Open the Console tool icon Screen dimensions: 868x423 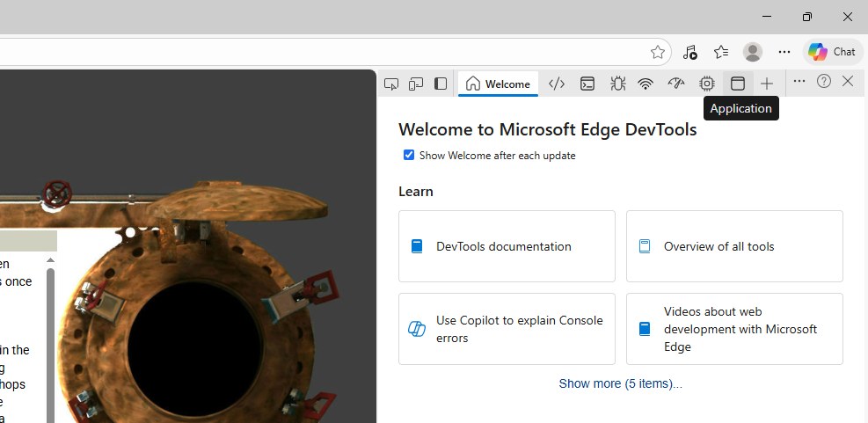587,84
